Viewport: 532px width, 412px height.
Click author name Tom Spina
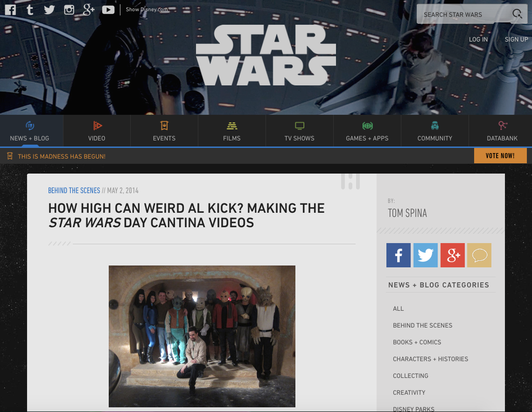[407, 213]
